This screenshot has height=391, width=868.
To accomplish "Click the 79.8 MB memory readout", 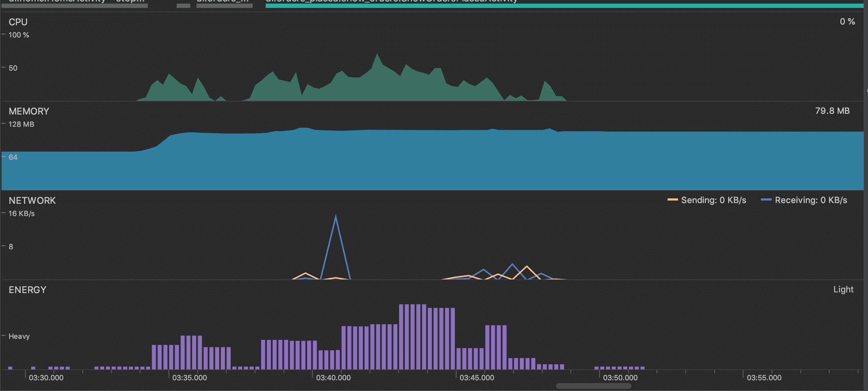I will (x=832, y=111).
